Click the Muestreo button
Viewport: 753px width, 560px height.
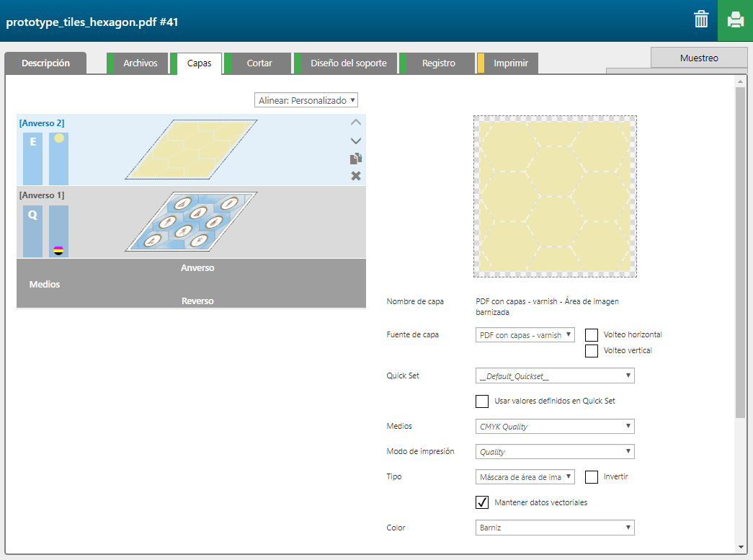point(698,58)
